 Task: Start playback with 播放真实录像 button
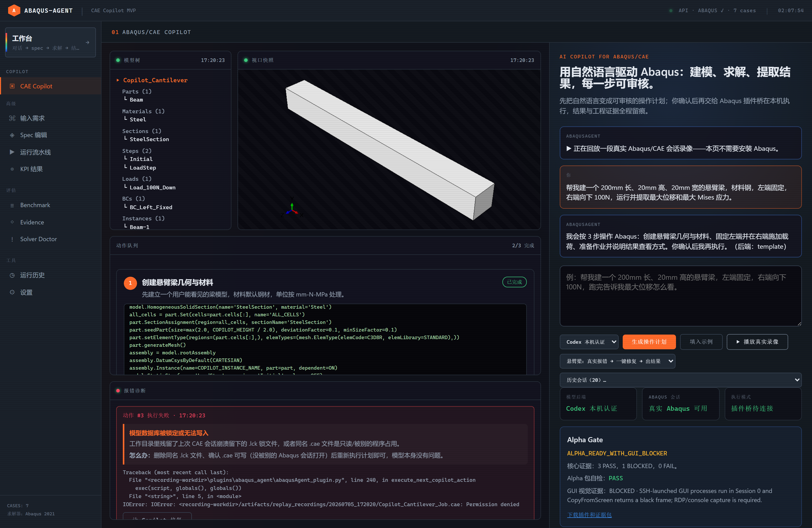(x=757, y=342)
